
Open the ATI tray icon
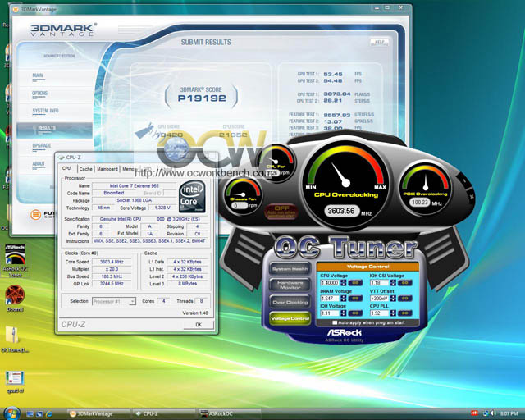coord(474,413)
